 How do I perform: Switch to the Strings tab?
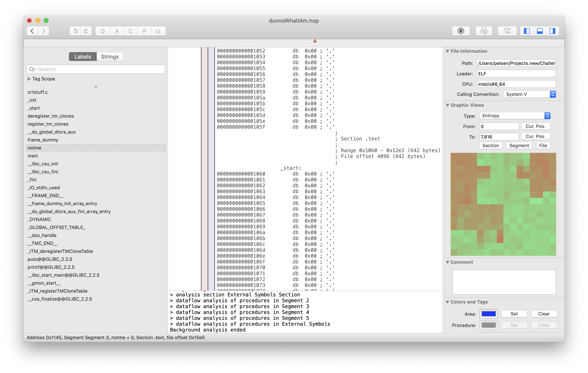pyautogui.click(x=110, y=57)
